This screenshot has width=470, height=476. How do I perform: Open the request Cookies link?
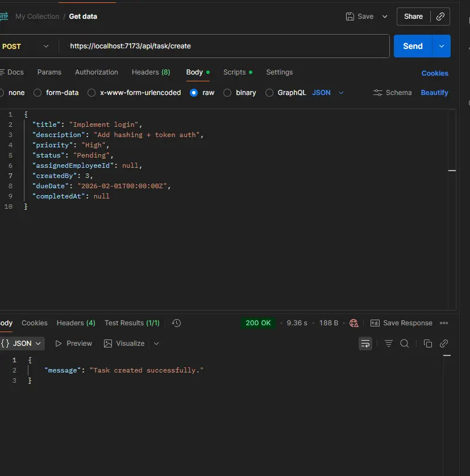(435, 73)
